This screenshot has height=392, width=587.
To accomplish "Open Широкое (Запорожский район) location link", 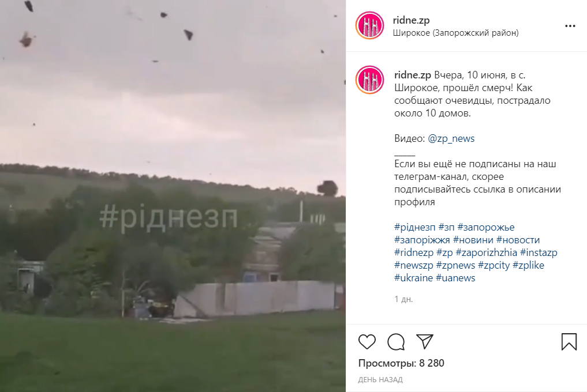I will click(455, 33).
